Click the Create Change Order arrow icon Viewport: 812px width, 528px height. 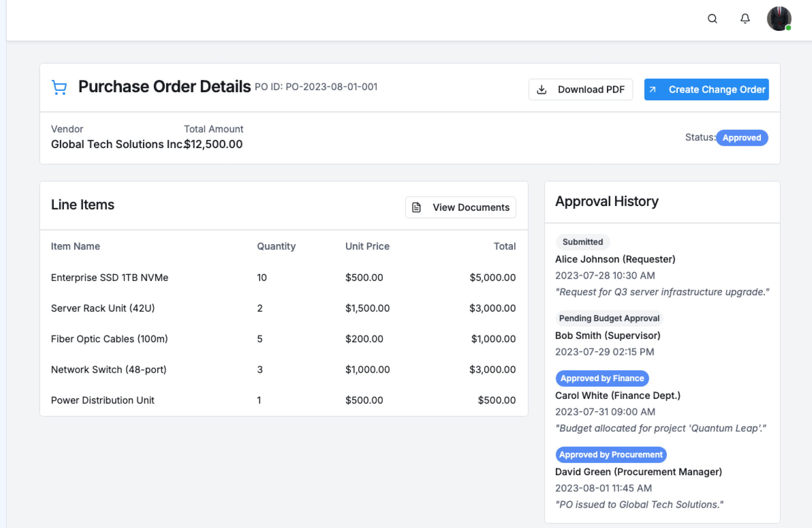653,90
